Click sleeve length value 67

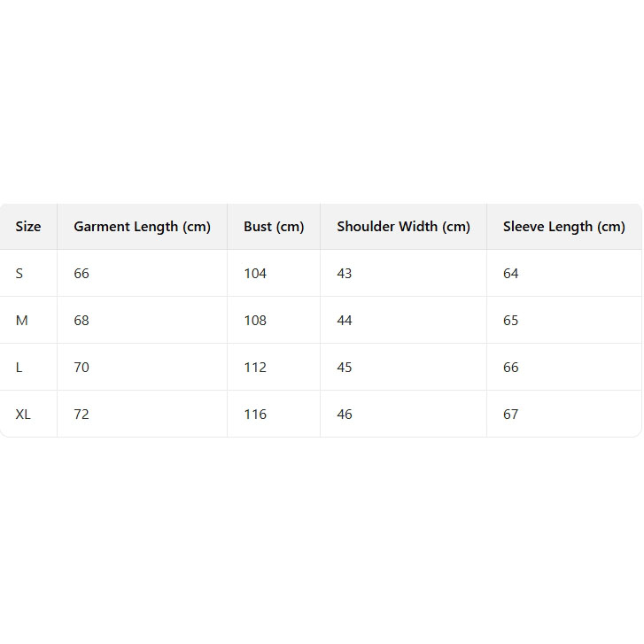[511, 415]
